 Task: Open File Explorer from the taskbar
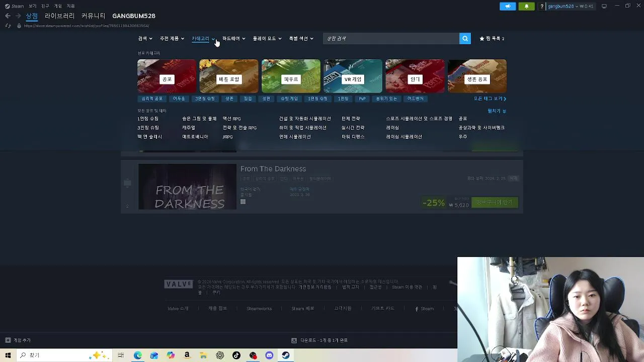pos(203,355)
